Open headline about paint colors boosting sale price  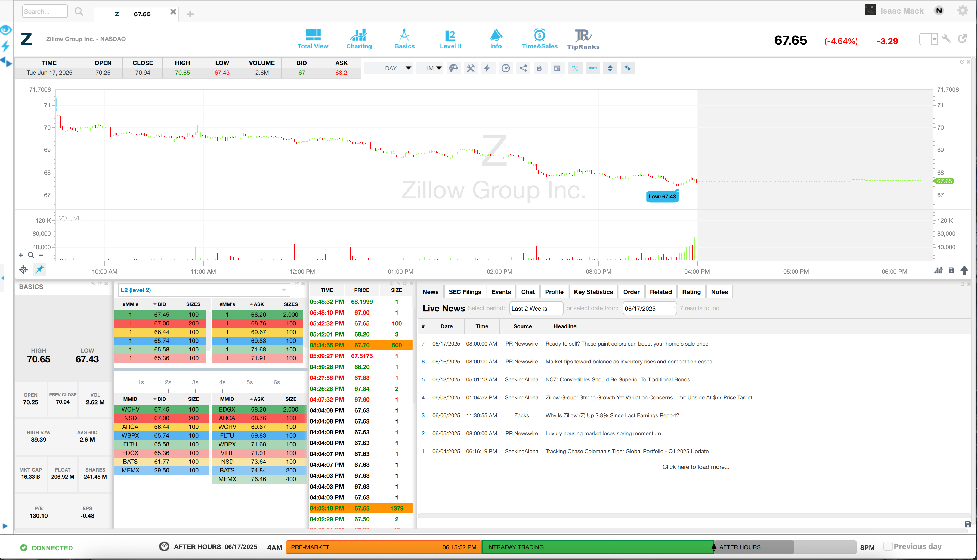coord(626,344)
